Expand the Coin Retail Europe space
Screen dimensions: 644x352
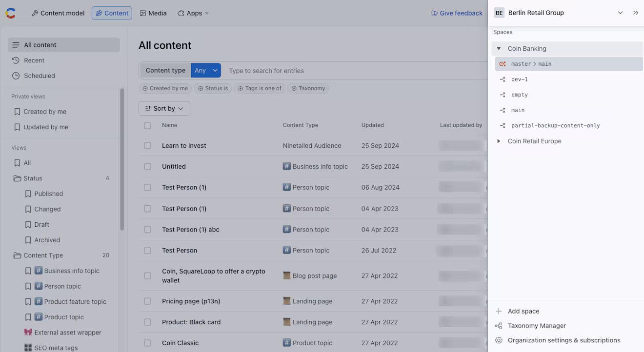coord(499,141)
